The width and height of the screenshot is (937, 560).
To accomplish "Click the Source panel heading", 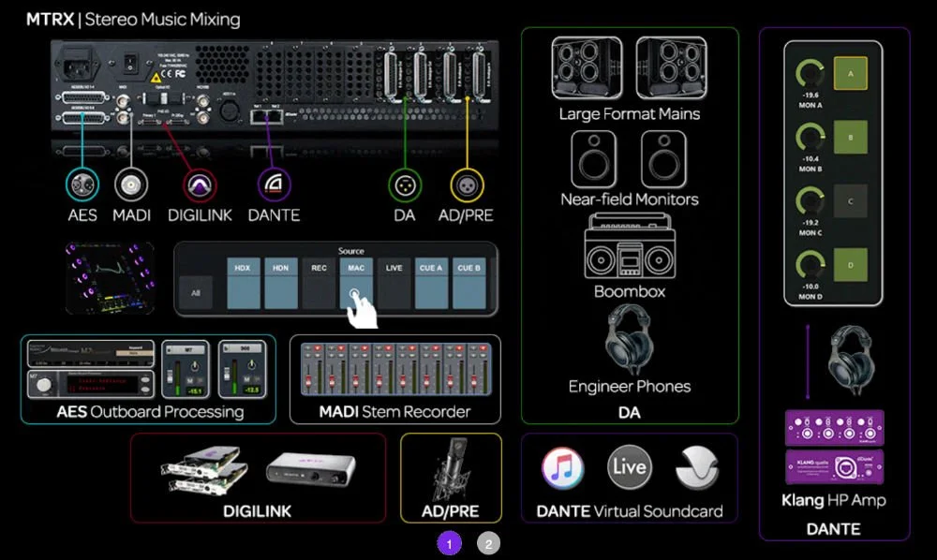I will point(350,251).
